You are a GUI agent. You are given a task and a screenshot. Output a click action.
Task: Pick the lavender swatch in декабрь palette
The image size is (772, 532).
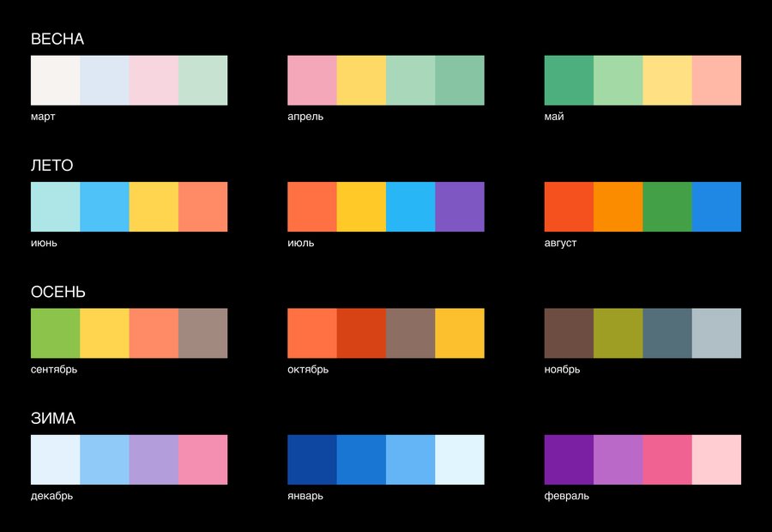pos(154,460)
